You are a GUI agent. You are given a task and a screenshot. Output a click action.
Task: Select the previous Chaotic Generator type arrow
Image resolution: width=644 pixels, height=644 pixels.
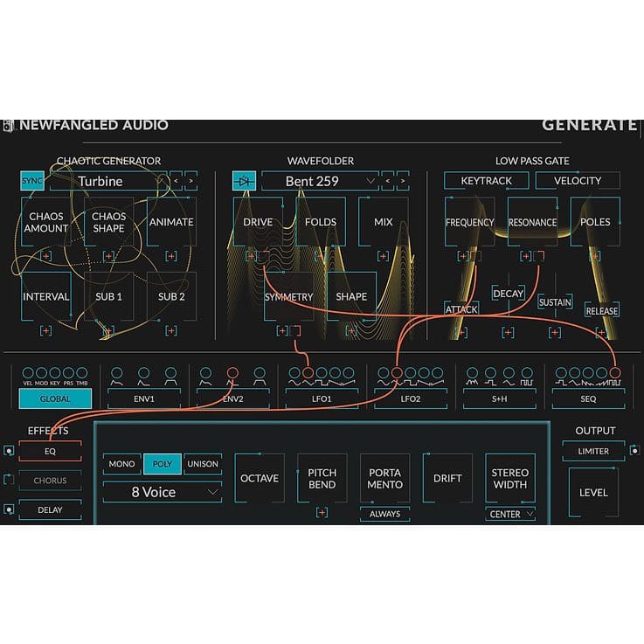(x=177, y=181)
